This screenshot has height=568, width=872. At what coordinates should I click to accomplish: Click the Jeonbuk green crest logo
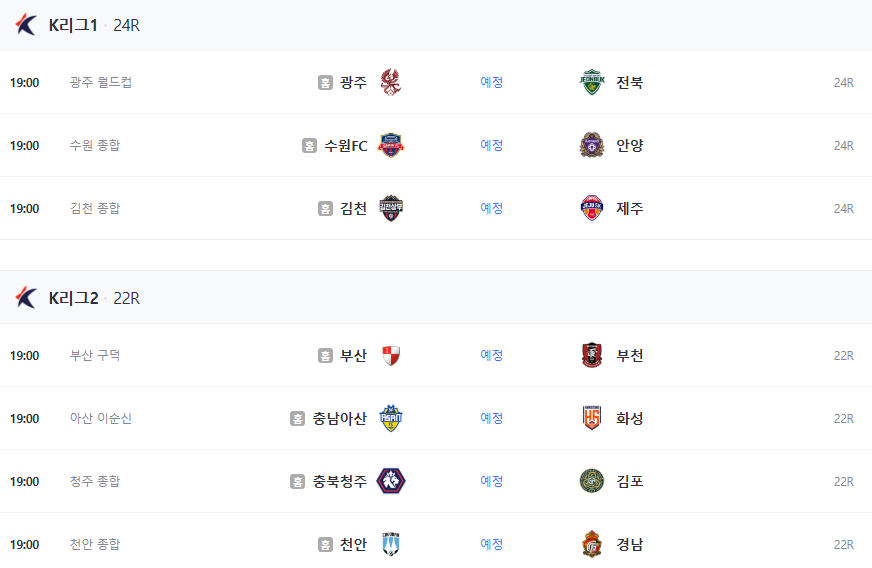(x=592, y=82)
